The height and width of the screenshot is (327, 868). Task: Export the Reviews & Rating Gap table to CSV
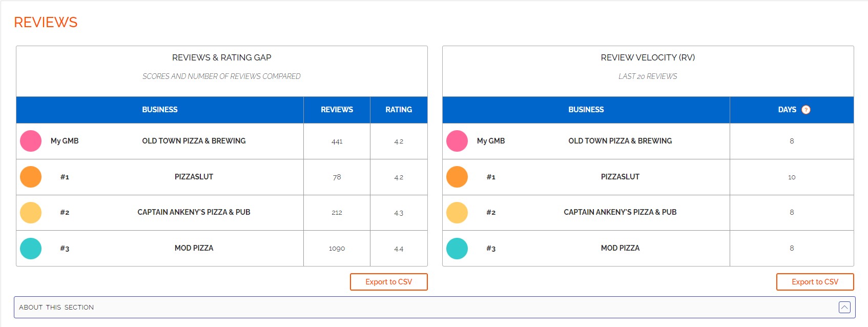[388, 282]
